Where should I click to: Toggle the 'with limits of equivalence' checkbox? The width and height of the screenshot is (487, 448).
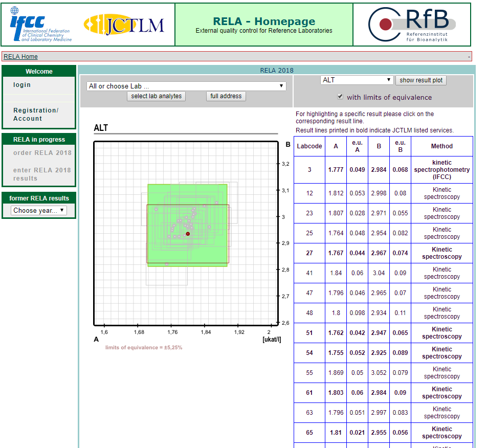pos(340,97)
